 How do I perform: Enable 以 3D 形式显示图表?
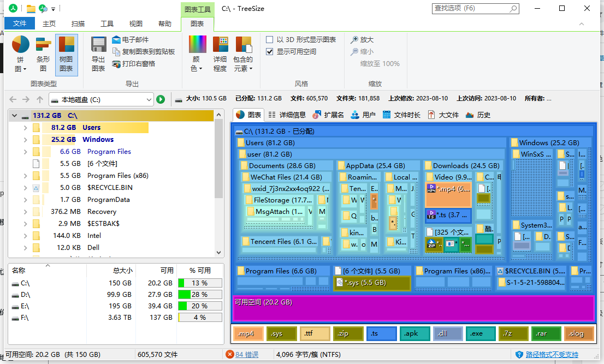tap(270, 39)
